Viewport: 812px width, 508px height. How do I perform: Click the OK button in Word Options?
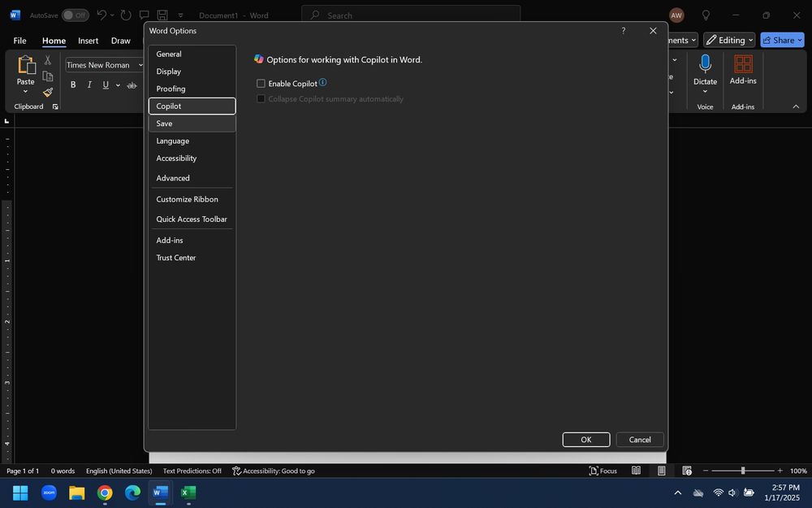coord(585,439)
